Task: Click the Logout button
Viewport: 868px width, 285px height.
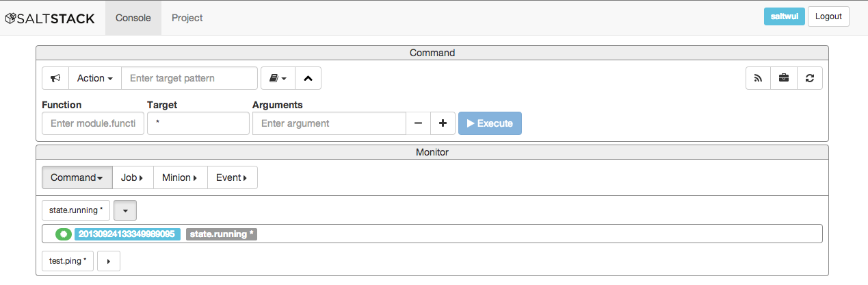Action: pos(828,16)
